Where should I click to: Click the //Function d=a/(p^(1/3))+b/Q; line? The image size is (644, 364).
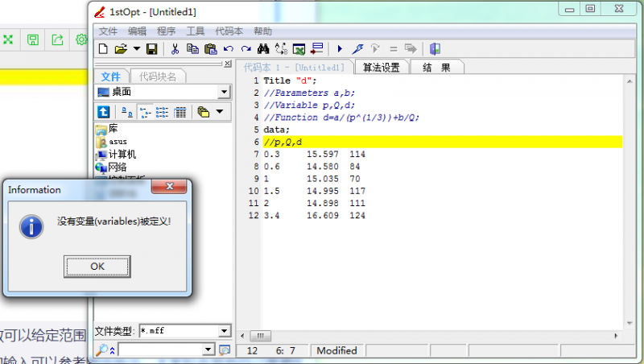[x=341, y=118]
